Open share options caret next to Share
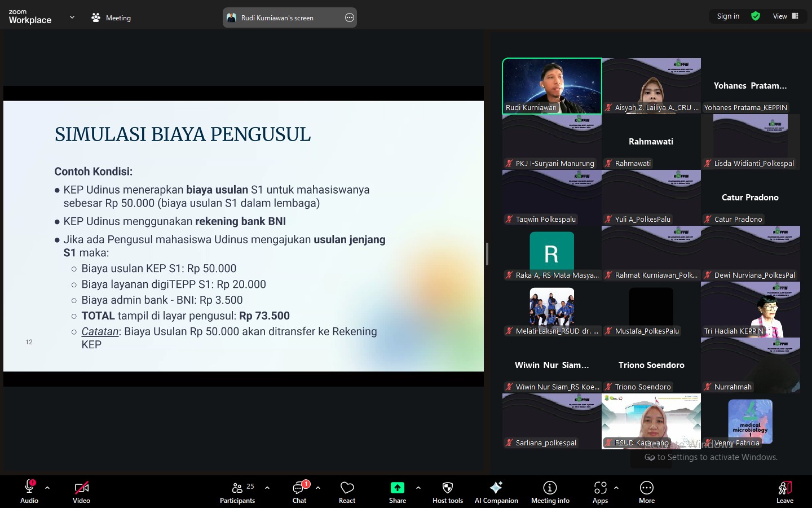Screen dimensions: 812x508 [418, 488]
